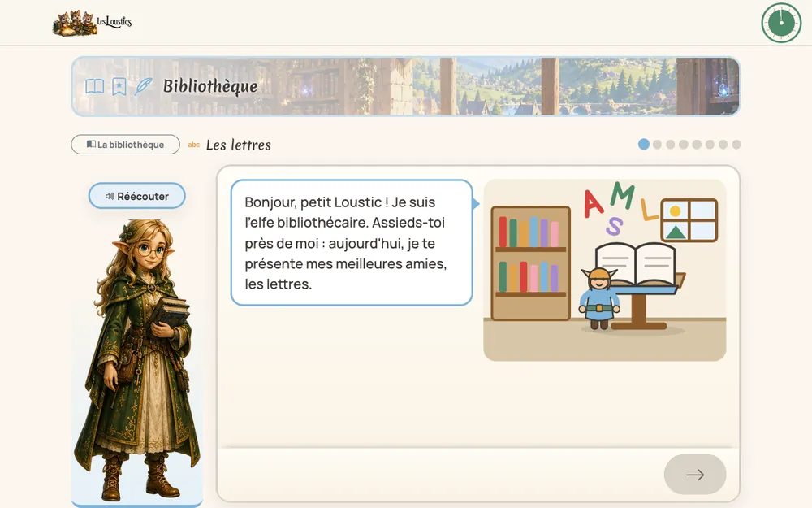Open the green clock timer icon
Image resolution: width=812 pixels, height=508 pixels.
(781, 23)
